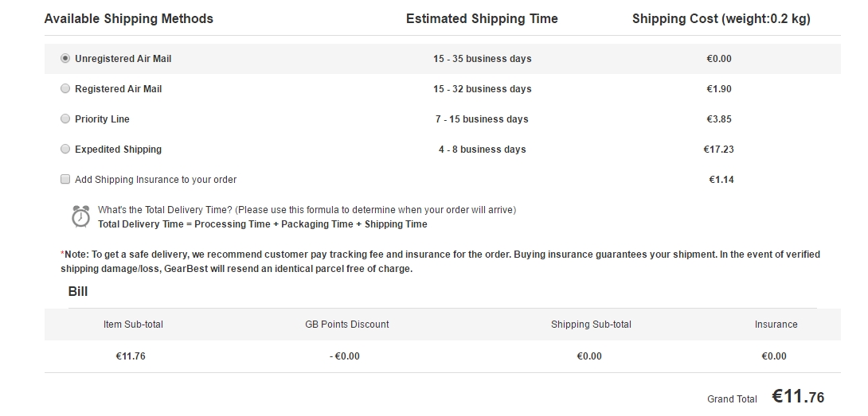Click the €17.23 Expedited Shipping cost
Viewport: 868px width, 416px height.
point(718,150)
